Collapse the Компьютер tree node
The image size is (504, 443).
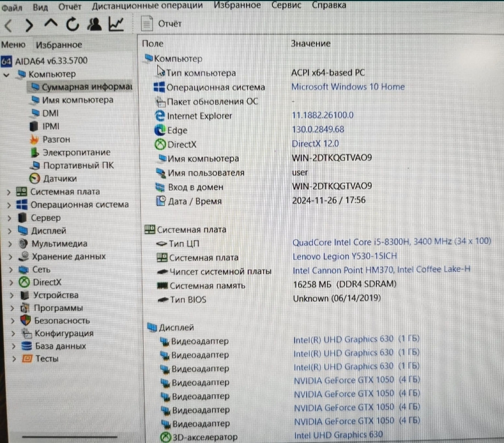pos(8,74)
